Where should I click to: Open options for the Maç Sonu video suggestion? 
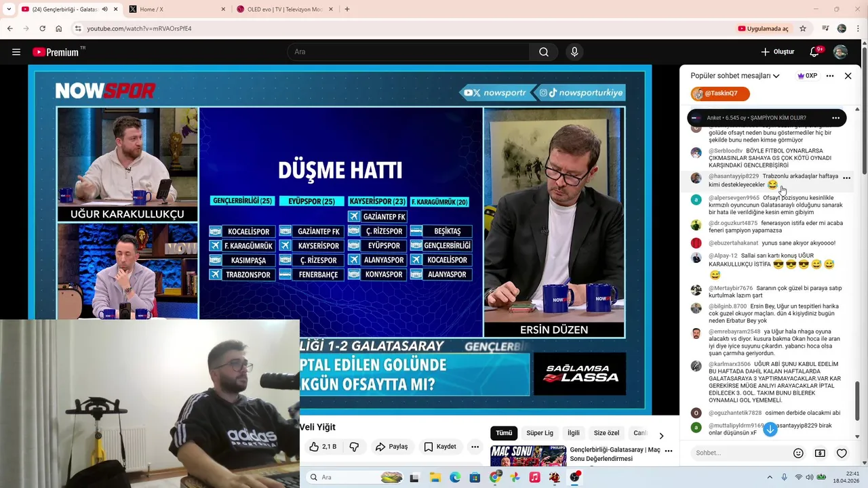[x=669, y=451]
